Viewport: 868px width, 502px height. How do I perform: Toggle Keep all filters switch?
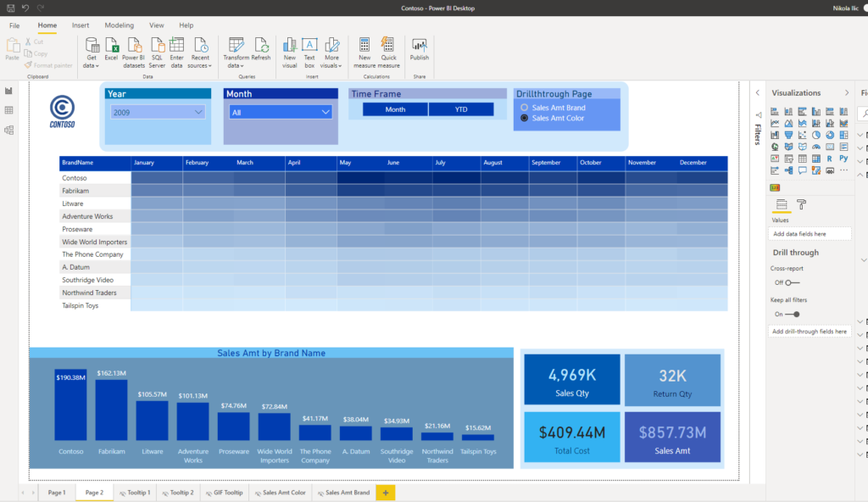click(793, 314)
